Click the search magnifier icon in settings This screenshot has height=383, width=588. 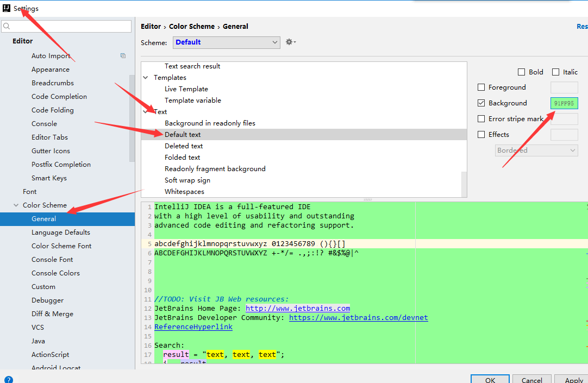(x=7, y=26)
